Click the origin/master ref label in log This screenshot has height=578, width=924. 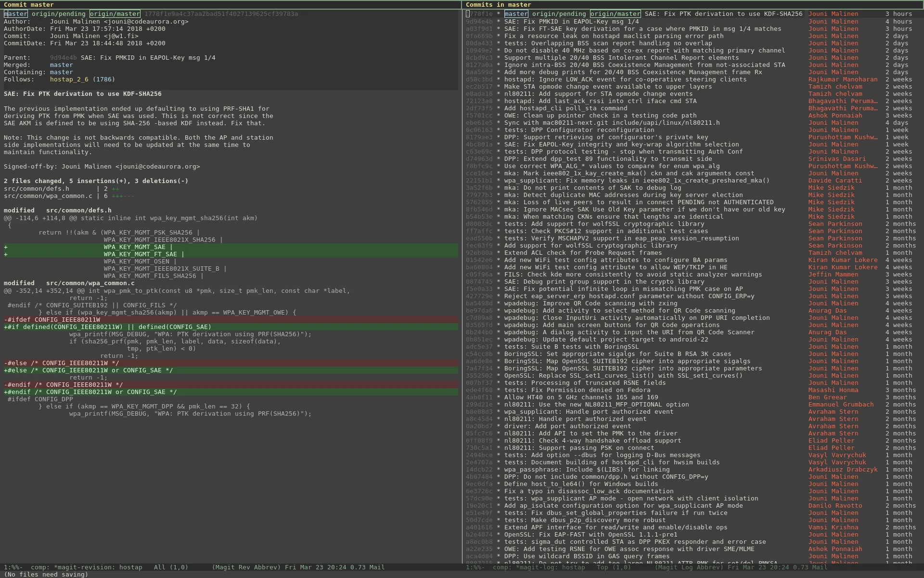[615, 14]
